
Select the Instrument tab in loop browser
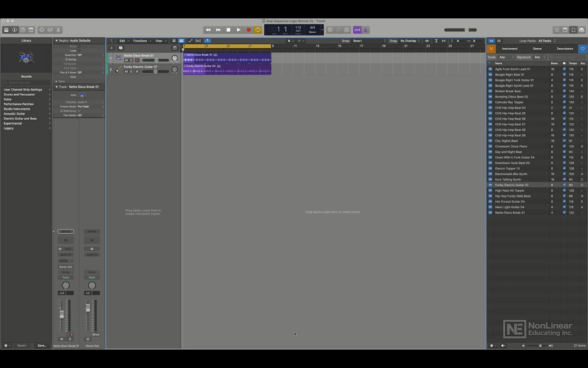pos(509,49)
